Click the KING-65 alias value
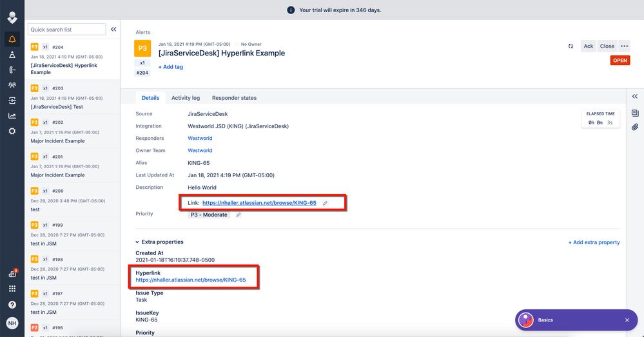This screenshot has width=644, height=337. tap(199, 163)
